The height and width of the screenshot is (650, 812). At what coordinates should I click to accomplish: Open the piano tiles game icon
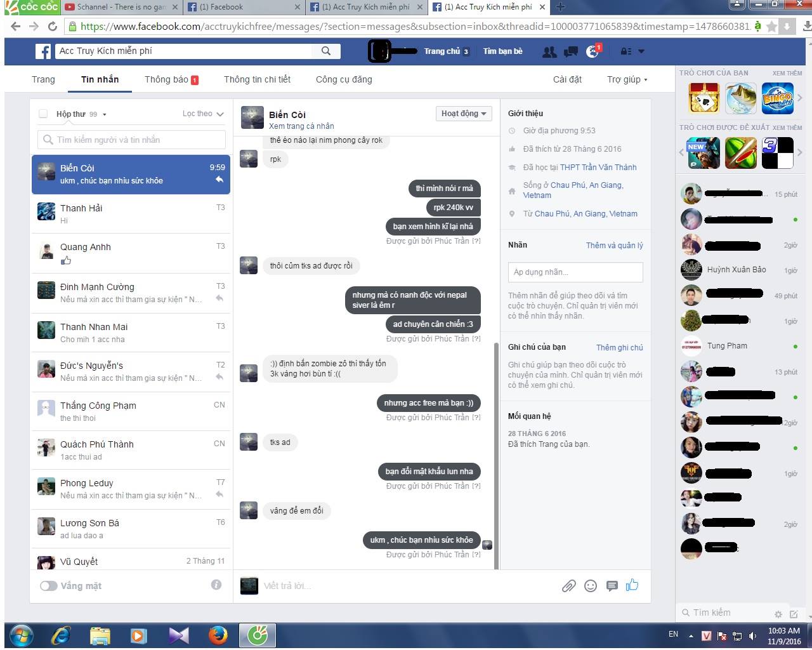[777, 153]
